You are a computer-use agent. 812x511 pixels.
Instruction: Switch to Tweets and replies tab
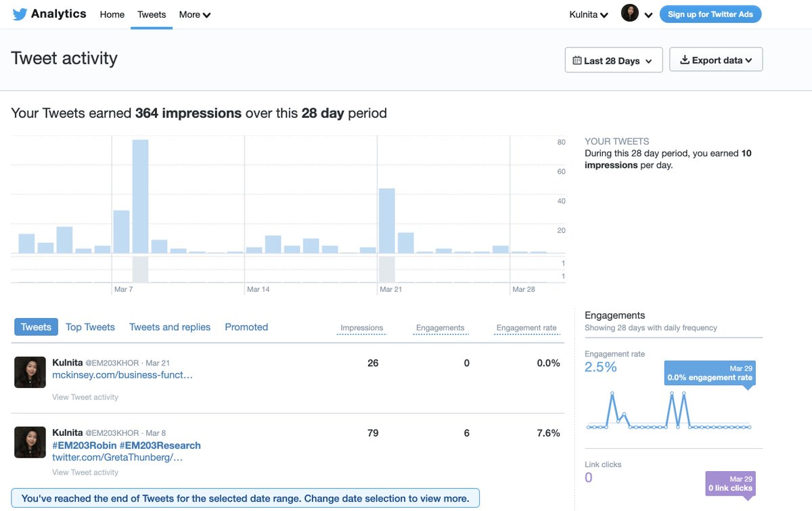(170, 327)
